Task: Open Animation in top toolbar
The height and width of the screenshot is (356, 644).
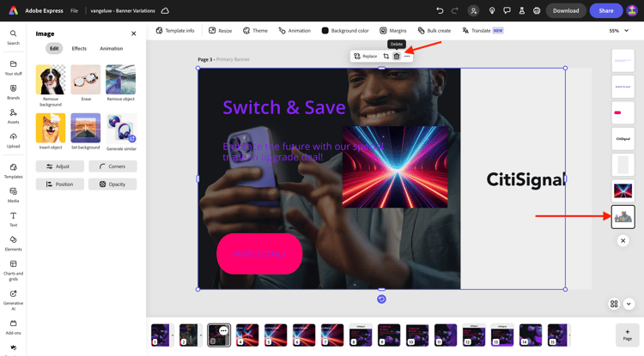Action: coord(295,30)
